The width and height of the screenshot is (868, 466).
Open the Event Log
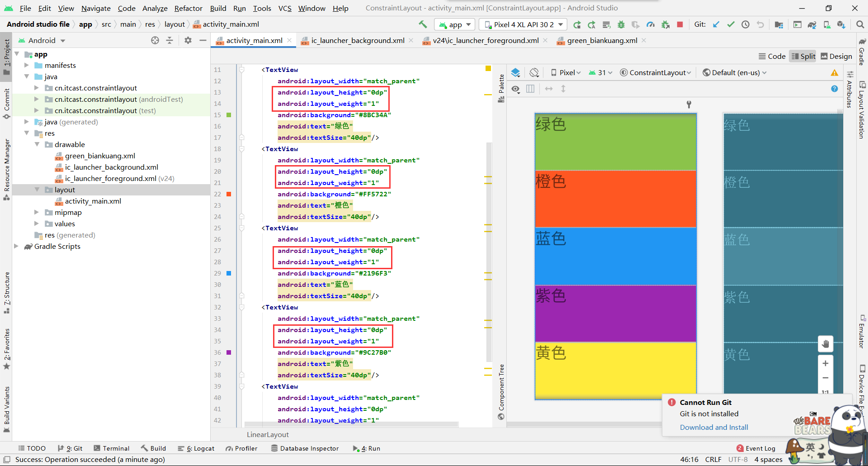click(760, 448)
